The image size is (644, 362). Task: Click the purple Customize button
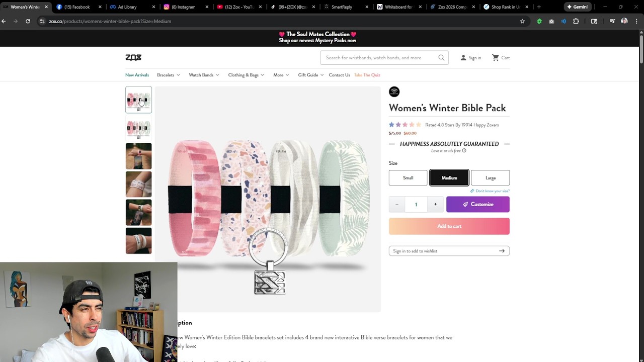[x=478, y=204]
